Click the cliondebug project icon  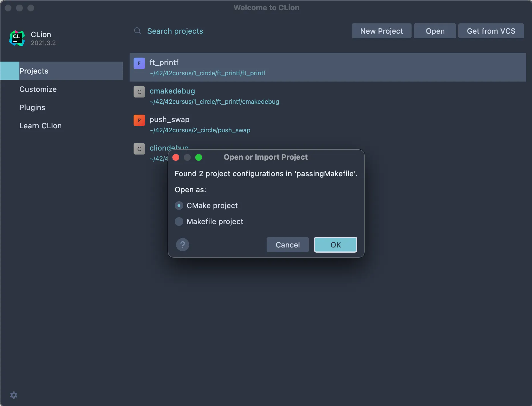point(139,149)
